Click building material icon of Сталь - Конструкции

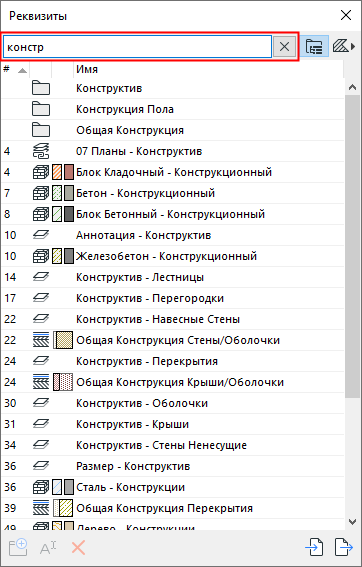click(x=41, y=487)
